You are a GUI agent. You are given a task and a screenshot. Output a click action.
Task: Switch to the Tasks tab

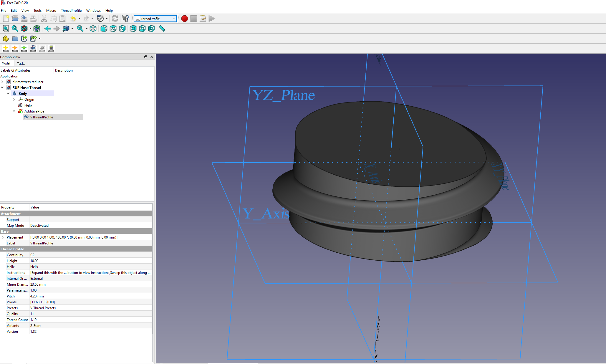pos(21,63)
